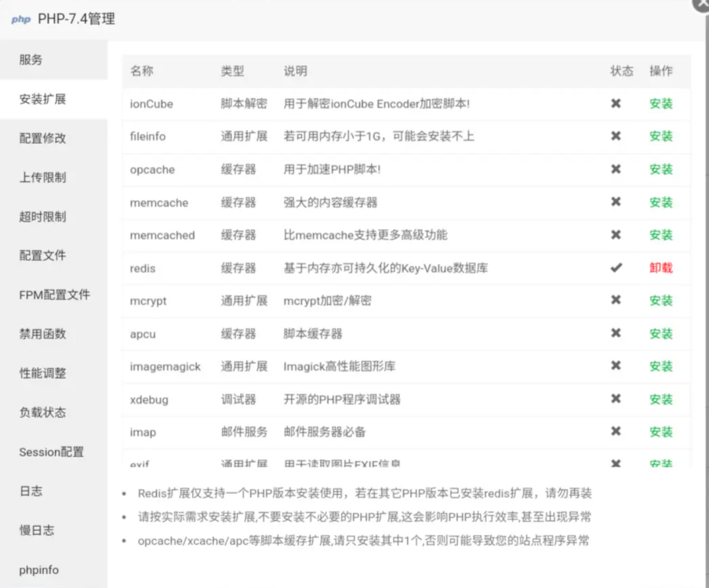Click the imap name cell
The width and height of the screenshot is (709, 588).
(x=143, y=432)
